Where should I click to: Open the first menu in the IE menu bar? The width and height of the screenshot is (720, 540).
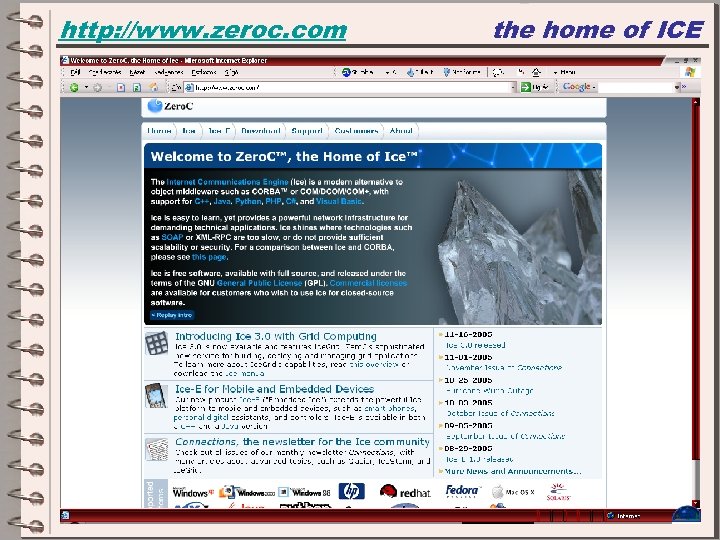[75, 73]
